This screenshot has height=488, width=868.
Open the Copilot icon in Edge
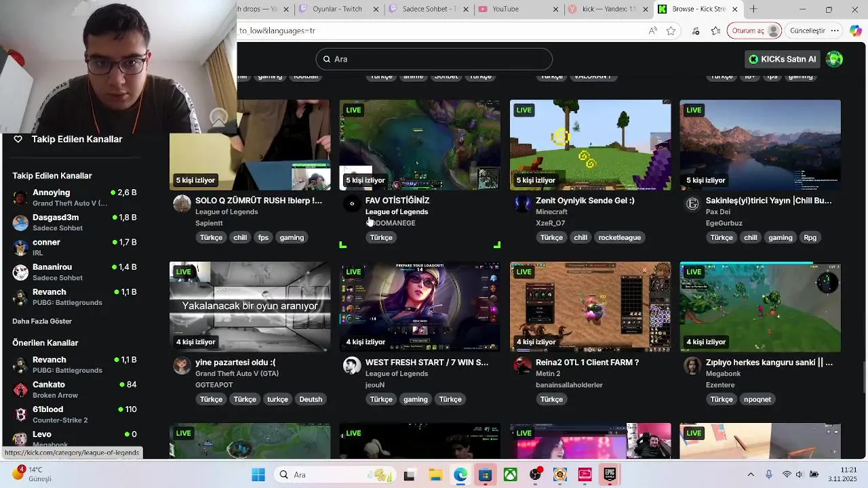[855, 30]
